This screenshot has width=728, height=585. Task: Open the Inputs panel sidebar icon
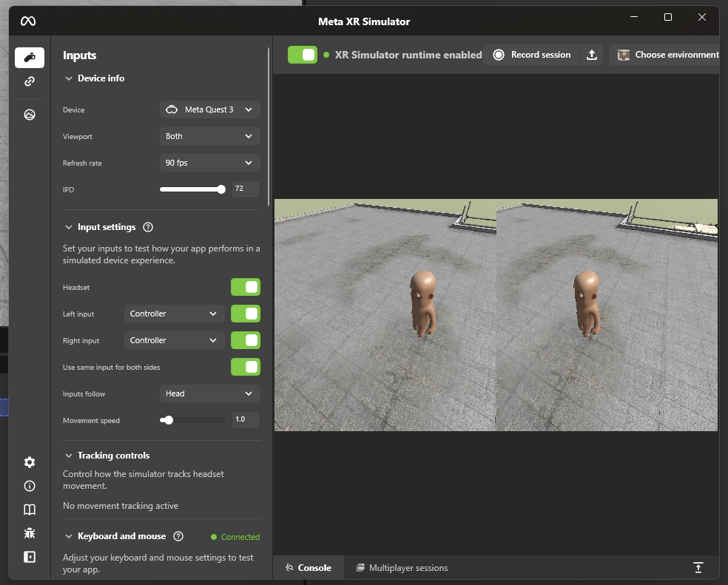click(30, 58)
